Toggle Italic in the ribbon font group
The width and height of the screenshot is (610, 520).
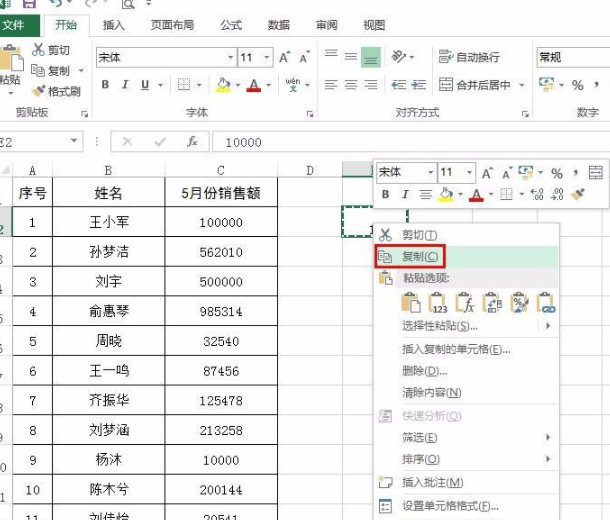click(x=125, y=84)
